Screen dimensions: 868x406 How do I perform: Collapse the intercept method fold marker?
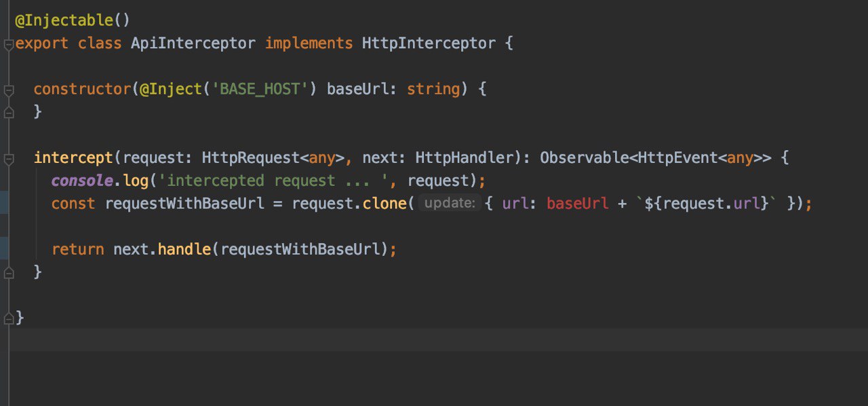(8, 160)
